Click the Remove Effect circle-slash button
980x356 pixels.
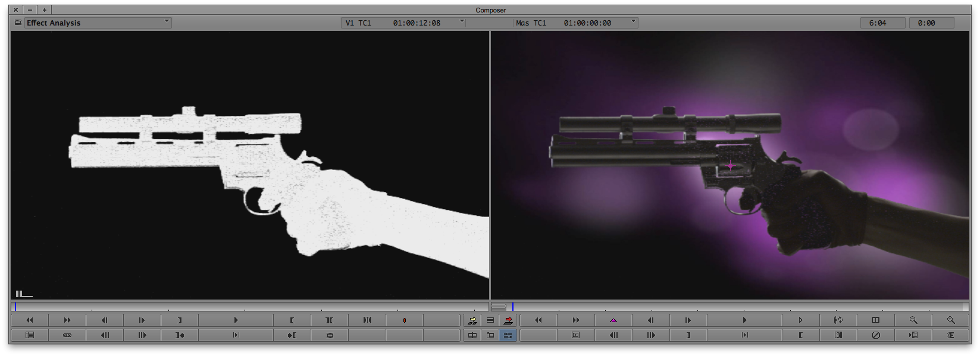click(875, 335)
